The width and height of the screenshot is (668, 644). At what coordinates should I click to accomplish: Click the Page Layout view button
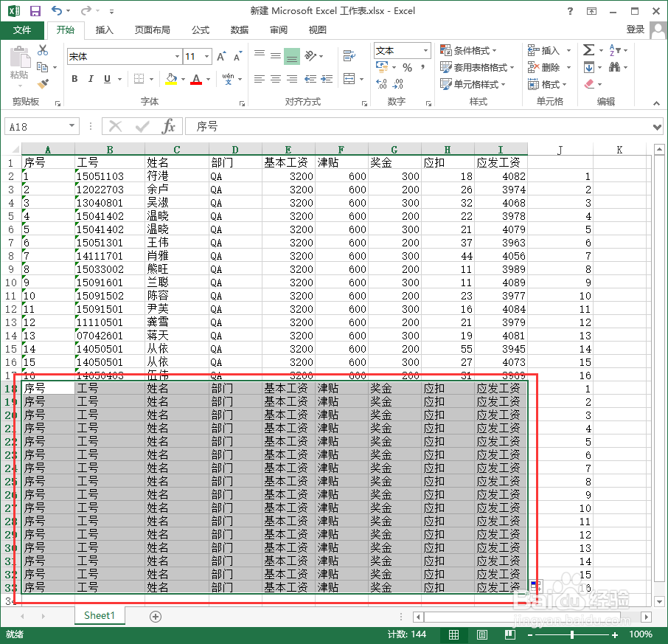point(481,634)
